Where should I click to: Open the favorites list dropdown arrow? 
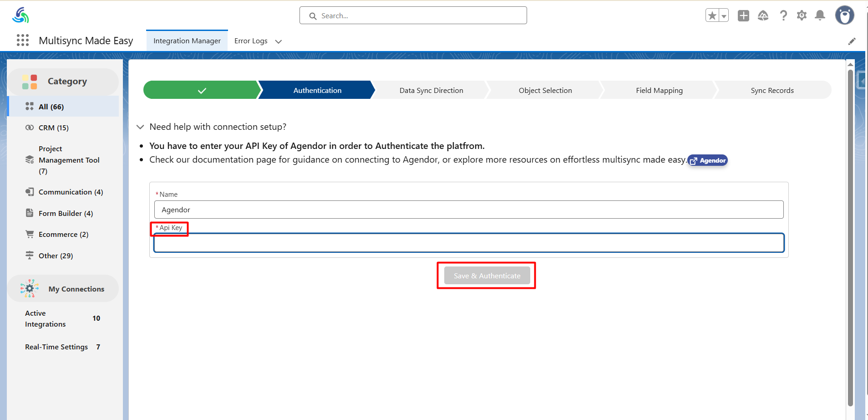[724, 15]
